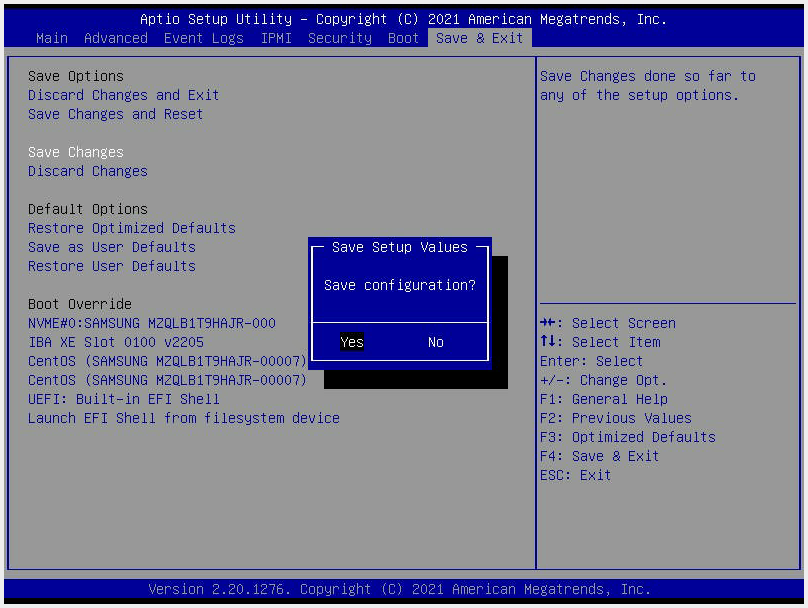
Task: Click the Save Changes help description
Action: 648,86
